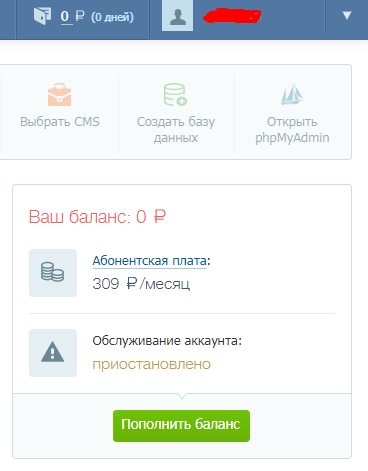Click the redacted username in header

point(232,16)
